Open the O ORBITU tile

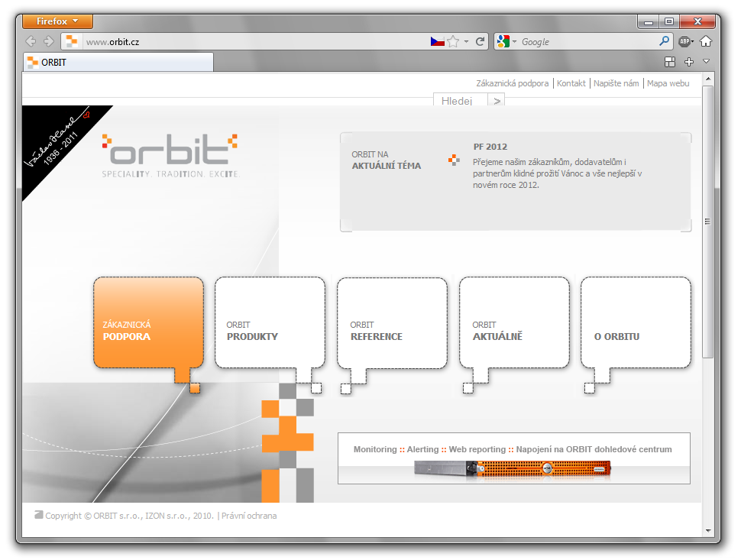(636, 322)
